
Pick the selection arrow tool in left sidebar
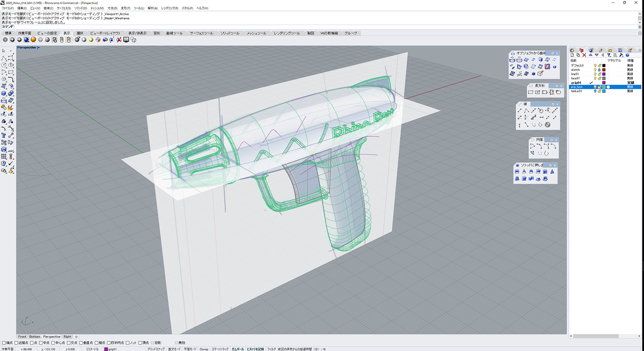click(x=4, y=51)
